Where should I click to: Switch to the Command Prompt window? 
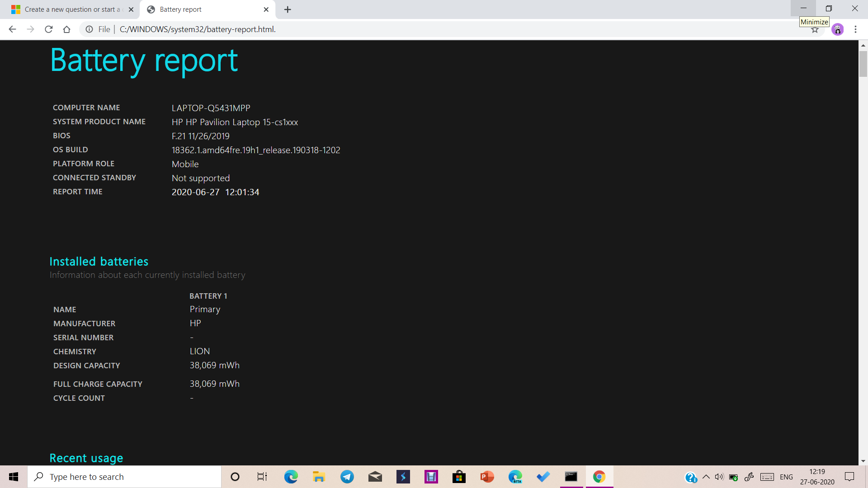click(571, 477)
